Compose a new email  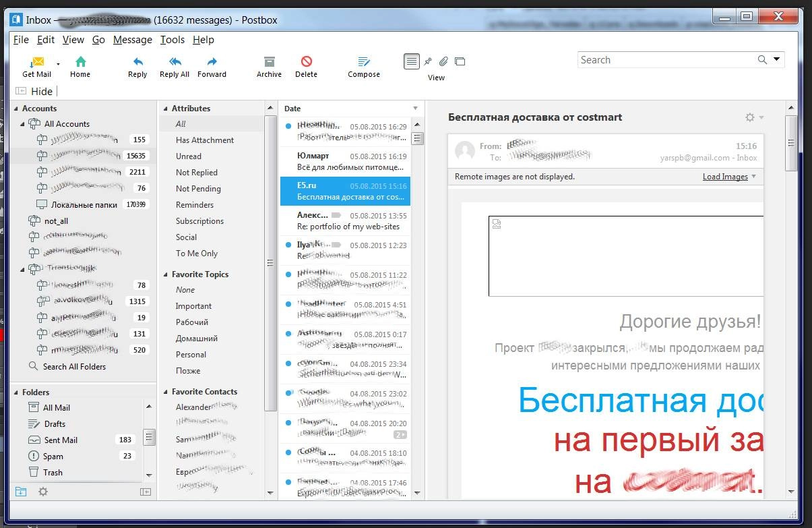click(x=364, y=67)
